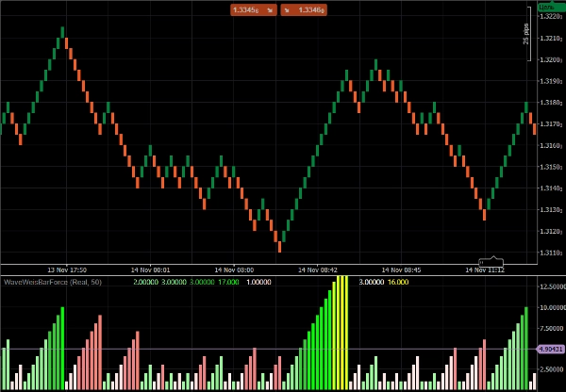Image resolution: width=566 pixels, height=392 pixels.
Task: Click the green 17.000 indicator value
Action: click(227, 281)
